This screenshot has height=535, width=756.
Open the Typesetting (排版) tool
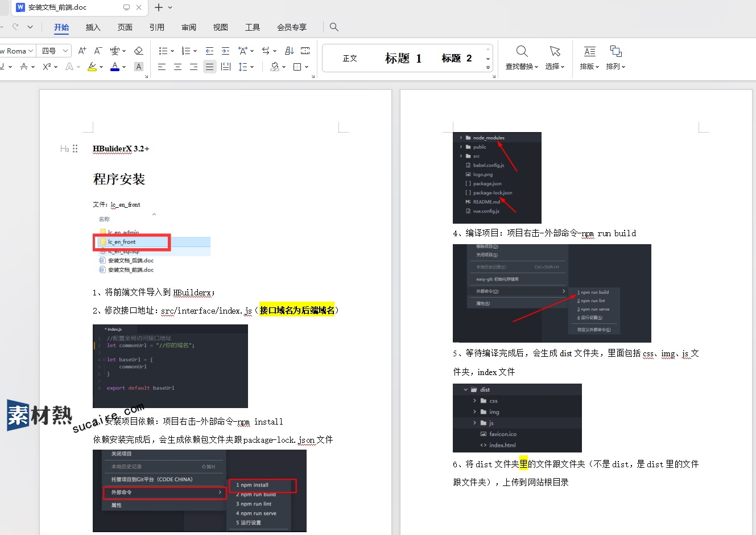point(589,58)
